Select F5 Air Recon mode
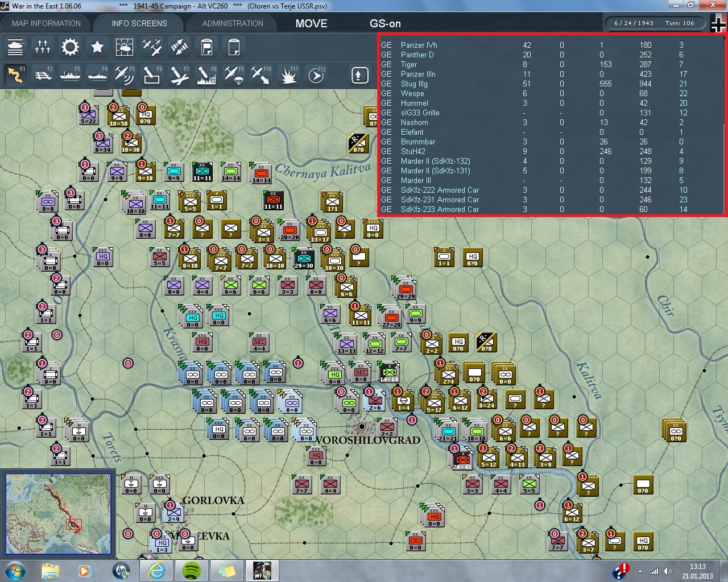The image size is (728, 582). tap(125, 75)
